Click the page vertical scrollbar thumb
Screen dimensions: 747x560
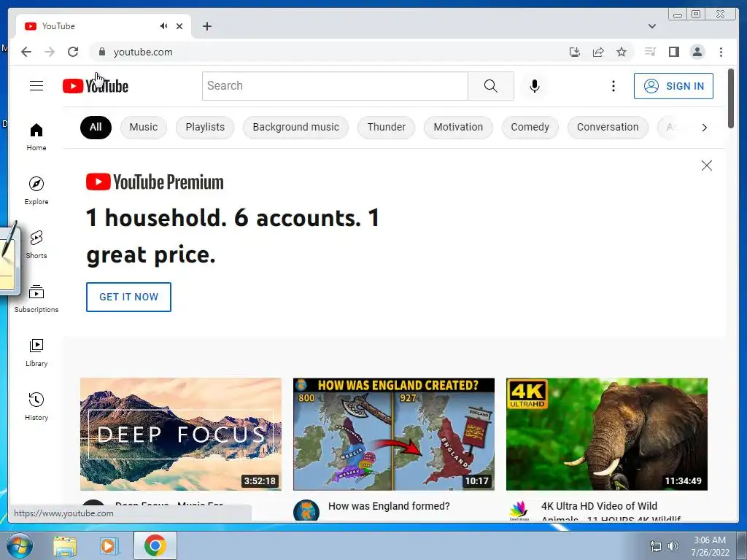pyautogui.click(x=731, y=98)
